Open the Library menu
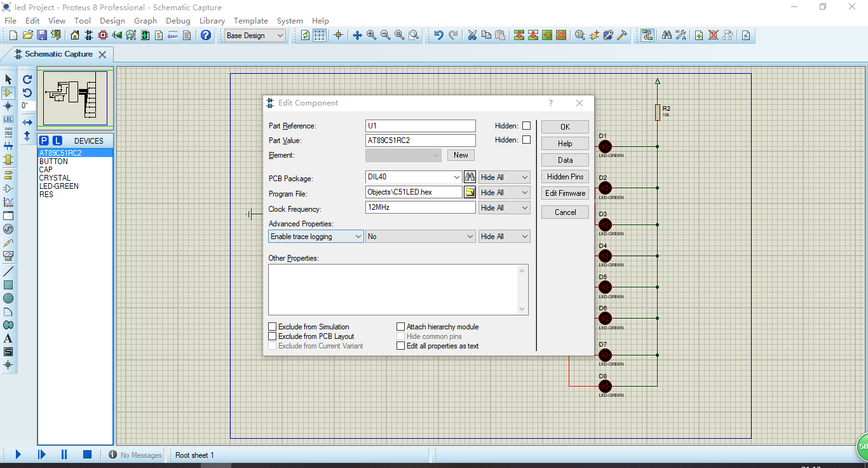Viewport: 868px width, 468px height. [212, 21]
